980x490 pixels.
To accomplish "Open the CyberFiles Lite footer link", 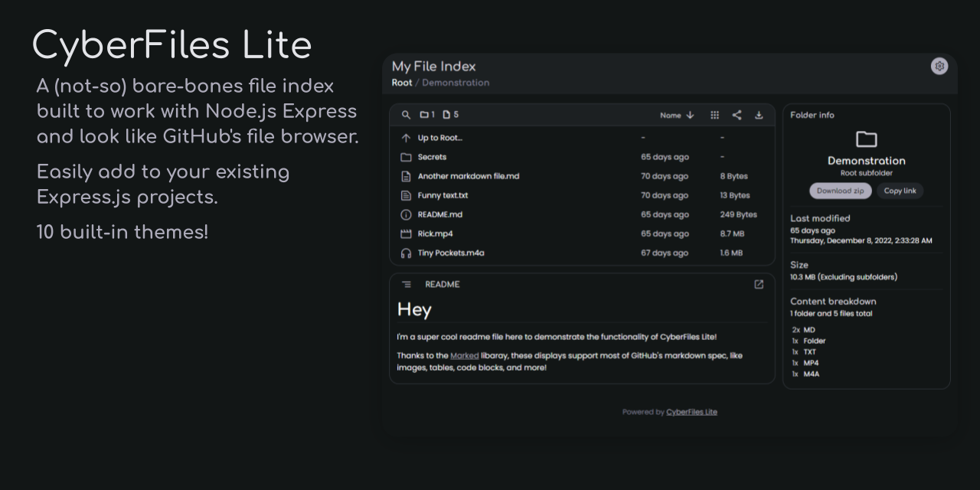I will [x=691, y=412].
